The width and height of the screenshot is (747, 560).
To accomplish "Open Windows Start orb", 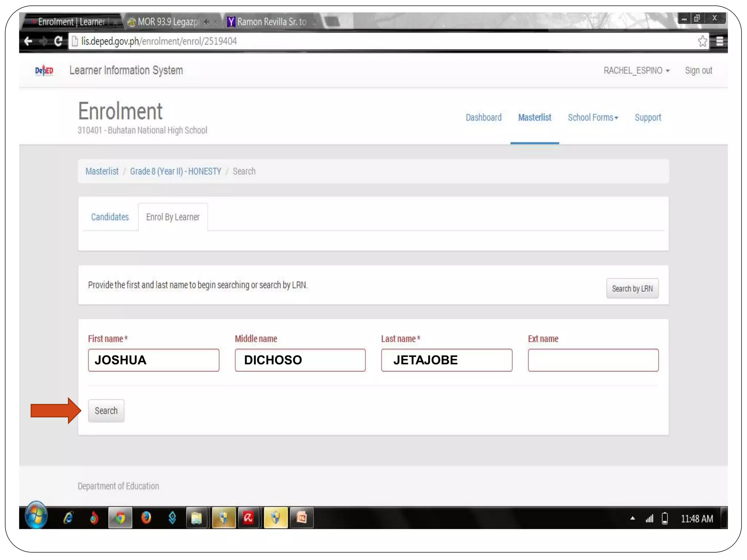I will point(36,517).
